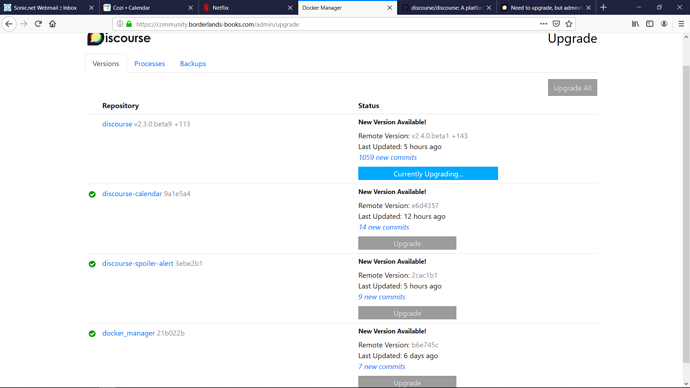Screen dimensions: 690x388
Task: Close the Docker Manager tab
Action: pyautogui.click(x=389, y=7)
